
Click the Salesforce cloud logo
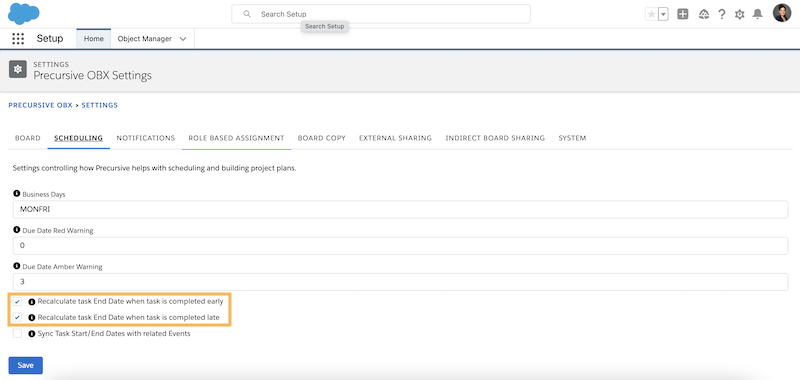(x=23, y=14)
